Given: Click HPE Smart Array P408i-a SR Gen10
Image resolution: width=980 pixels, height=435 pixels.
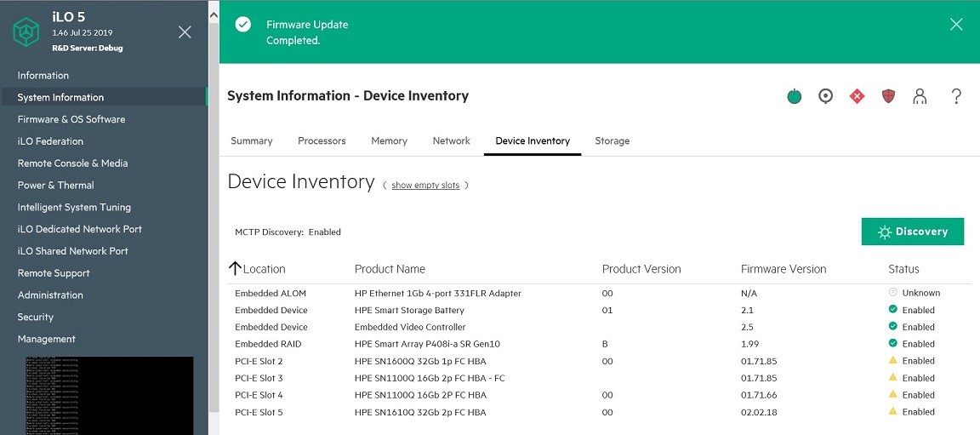Looking at the screenshot, I should point(428,344).
